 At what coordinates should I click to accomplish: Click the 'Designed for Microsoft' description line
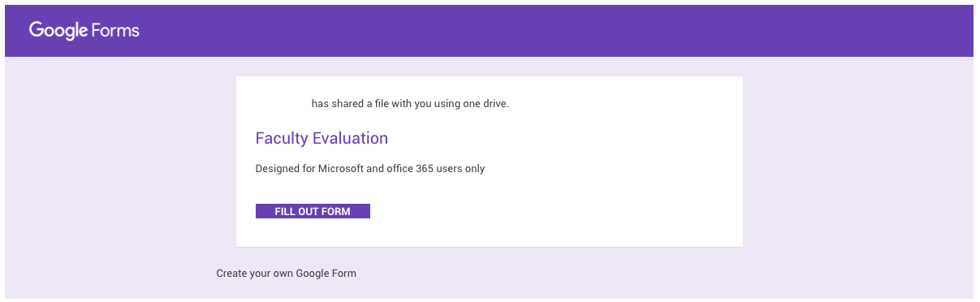pos(370,169)
